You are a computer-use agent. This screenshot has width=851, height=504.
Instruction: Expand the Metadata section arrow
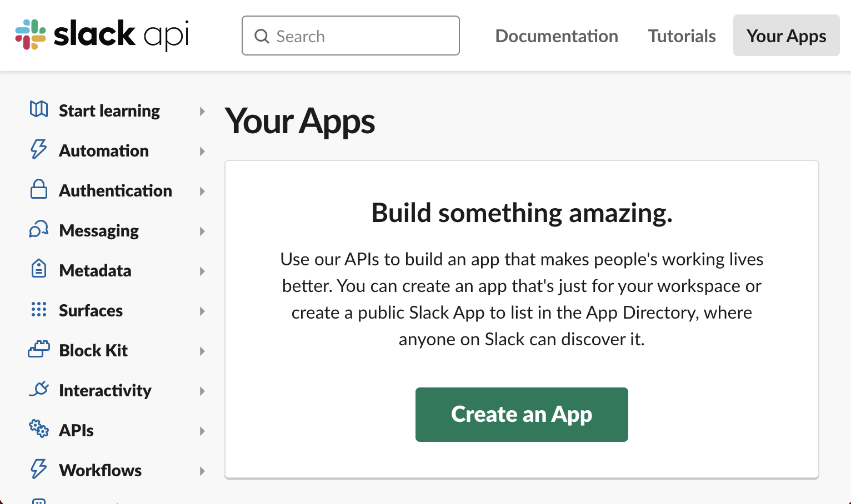[x=202, y=271]
